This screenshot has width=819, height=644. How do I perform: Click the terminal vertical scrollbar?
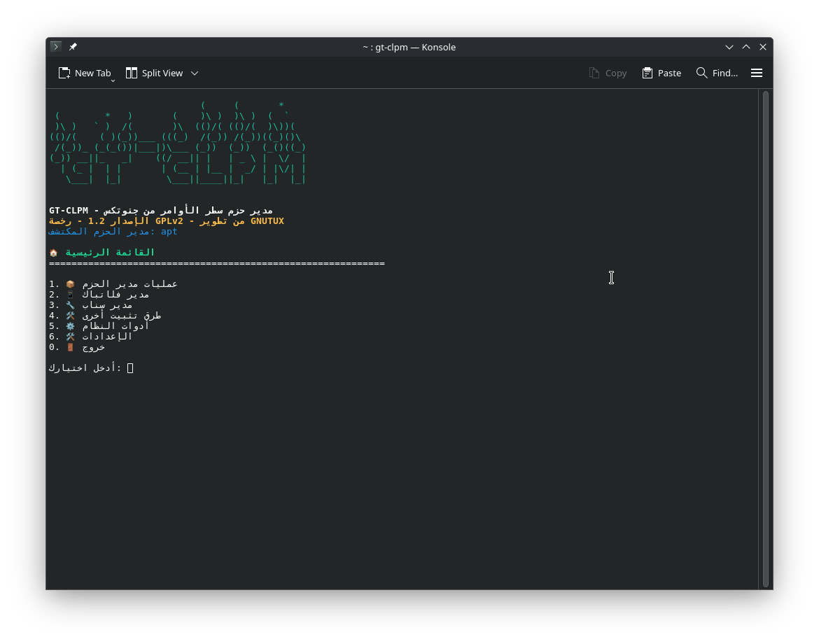[x=765, y=339]
